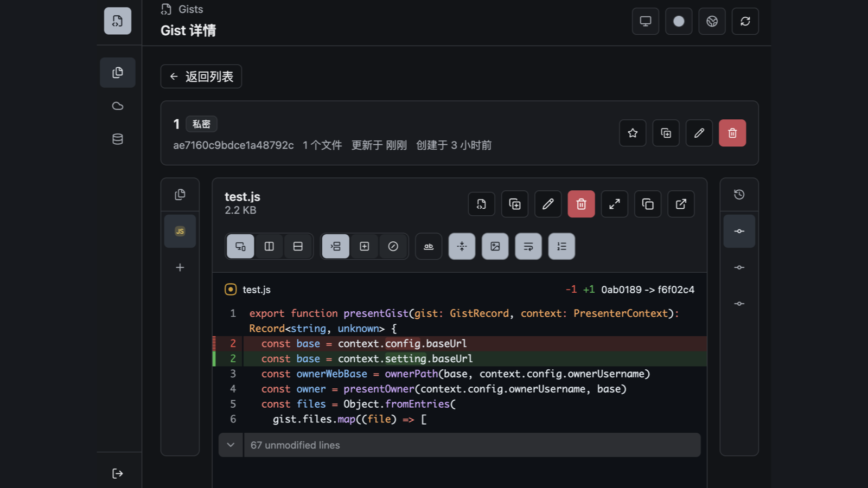The height and width of the screenshot is (488, 868).
Task: Select the JS file tab
Action: pos(180,231)
